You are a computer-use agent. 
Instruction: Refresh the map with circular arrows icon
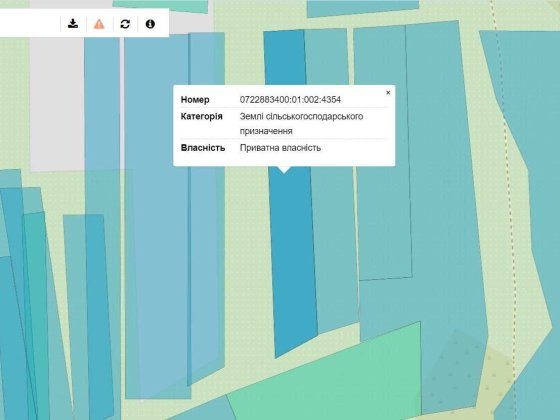point(125,24)
